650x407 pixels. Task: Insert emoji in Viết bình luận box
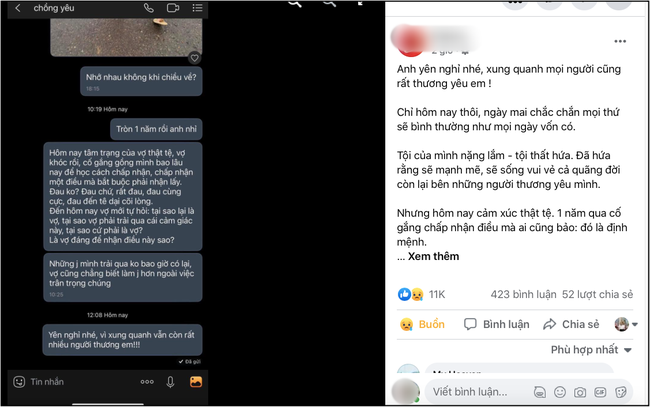click(560, 392)
